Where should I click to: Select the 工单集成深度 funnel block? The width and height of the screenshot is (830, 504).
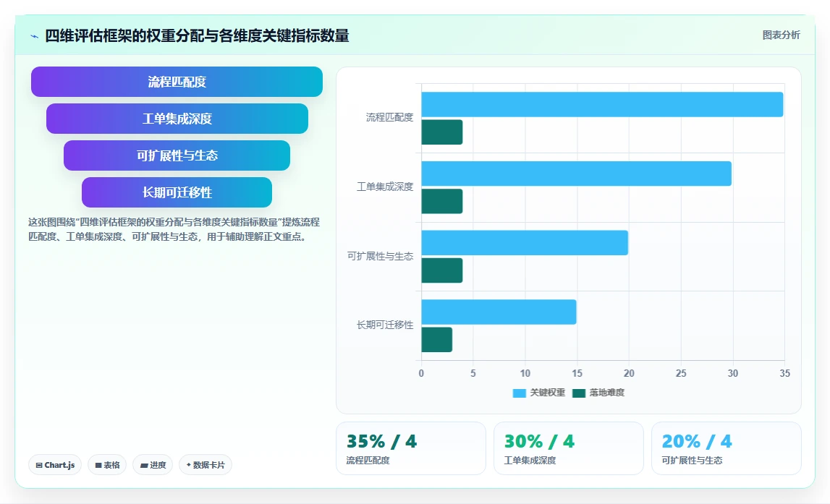click(x=177, y=119)
